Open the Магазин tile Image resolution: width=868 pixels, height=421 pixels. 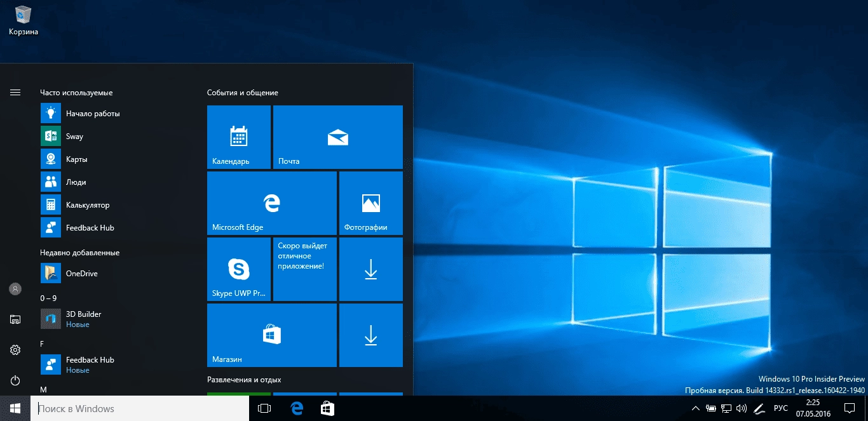point(272,335)
